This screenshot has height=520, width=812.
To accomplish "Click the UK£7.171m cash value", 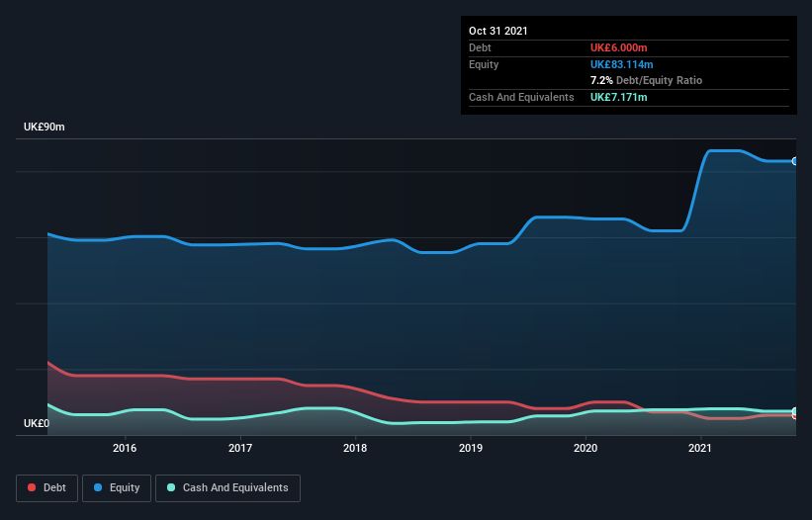I will pos(619,97).
